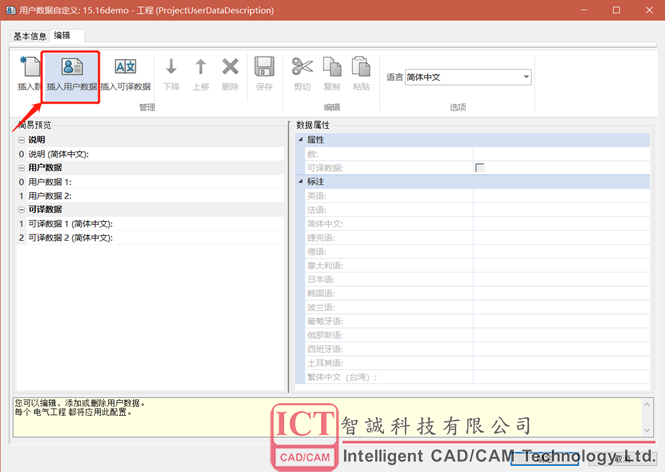Select the 编辑 tab

click(x=62, y=36)
